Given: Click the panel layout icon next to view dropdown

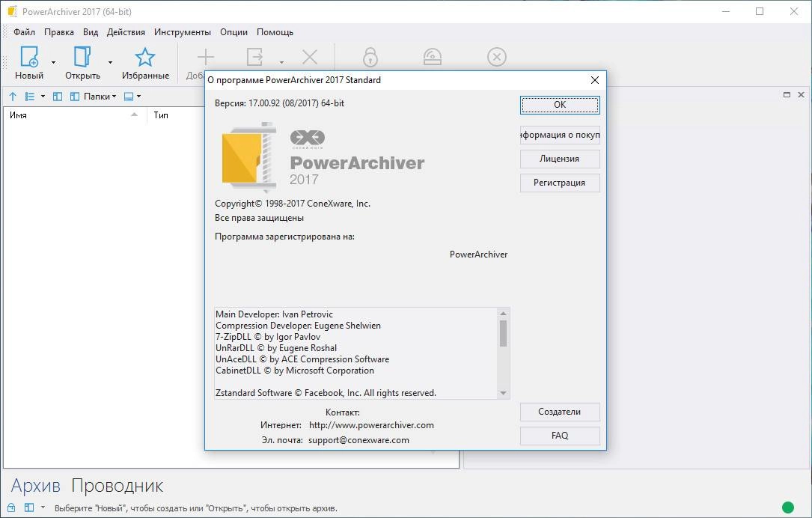Looking at the screenshot, I should tap(58, 97).
